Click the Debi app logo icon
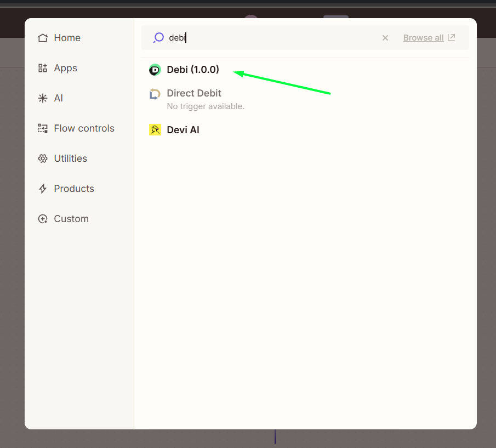Screen dimensions: 496x448 tap(155, 70)
